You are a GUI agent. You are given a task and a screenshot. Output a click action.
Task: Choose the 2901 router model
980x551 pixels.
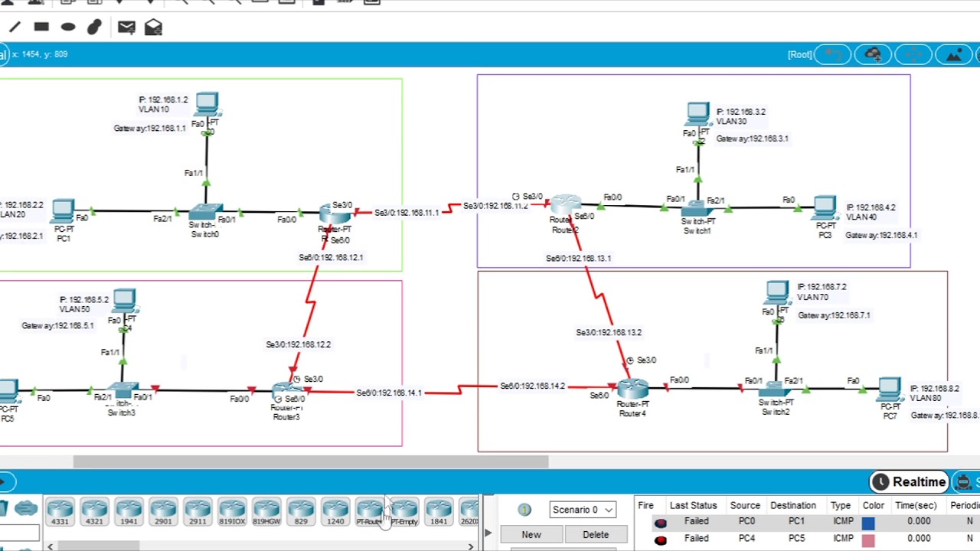163,512
